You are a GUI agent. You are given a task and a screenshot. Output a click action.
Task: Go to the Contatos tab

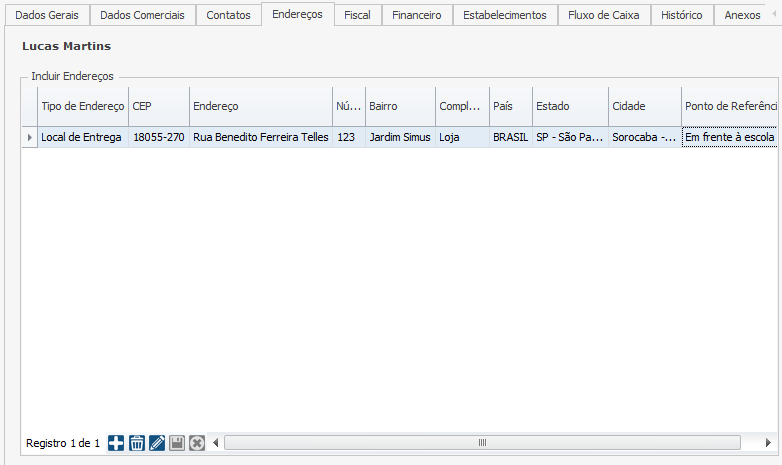point(228,15)
